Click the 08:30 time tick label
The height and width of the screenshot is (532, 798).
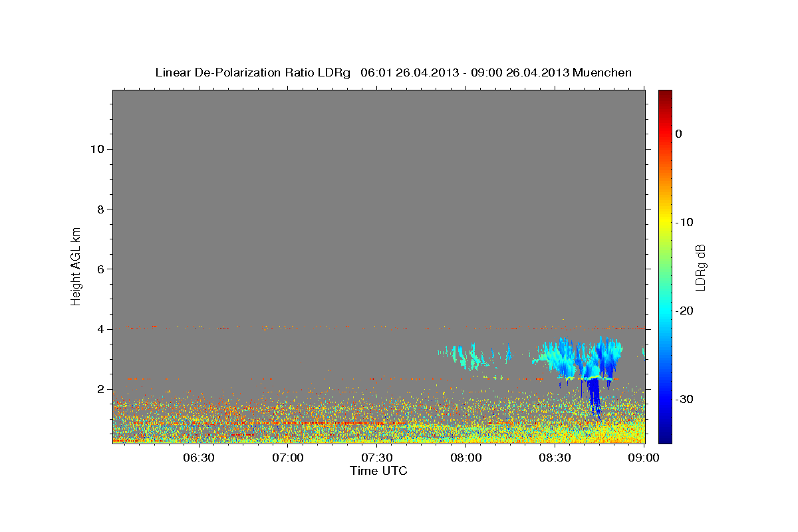555,458
